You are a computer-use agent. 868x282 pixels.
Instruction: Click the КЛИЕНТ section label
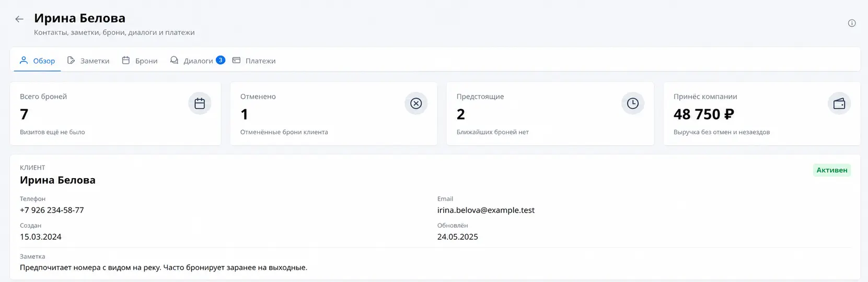click(x=32, y=168)
